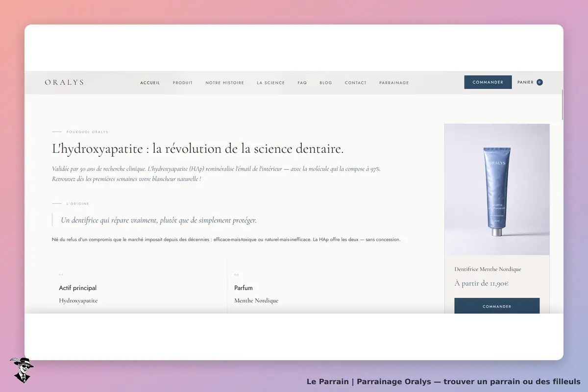
Task: Open the Contact page
Action: click(x=356, y=83)
